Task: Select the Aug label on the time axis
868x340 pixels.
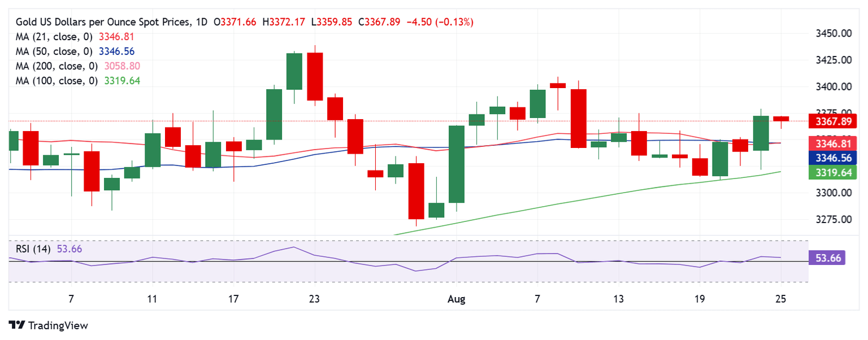Action: click(456, 299)
